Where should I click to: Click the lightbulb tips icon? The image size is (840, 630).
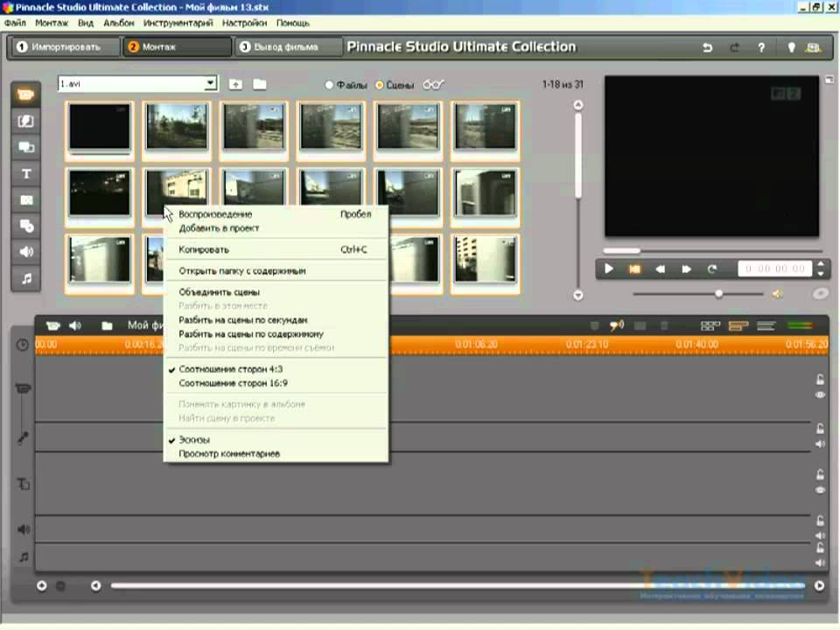(791, 47)
